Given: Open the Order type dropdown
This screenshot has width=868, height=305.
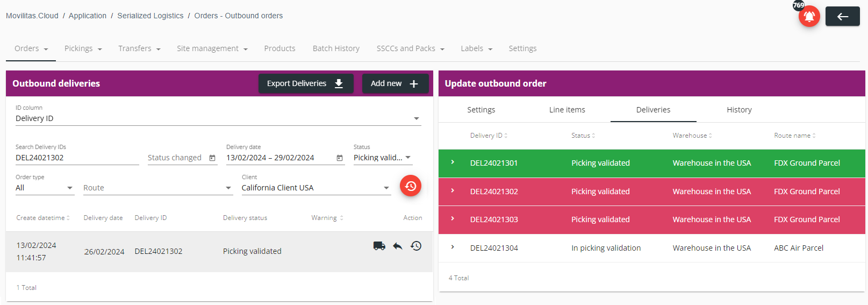Looking at the screenshot, I should (45, 188).
